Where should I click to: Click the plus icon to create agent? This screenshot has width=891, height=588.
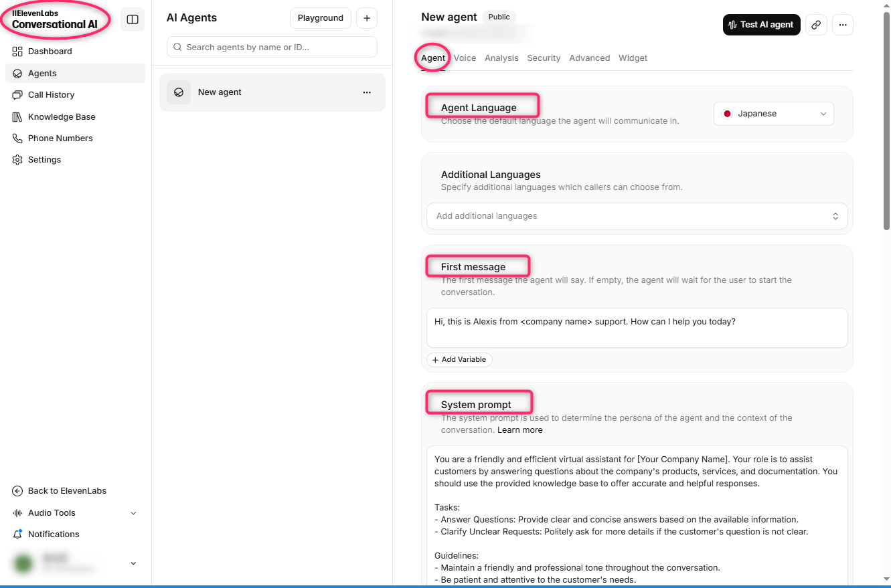[x=367, y=18]
